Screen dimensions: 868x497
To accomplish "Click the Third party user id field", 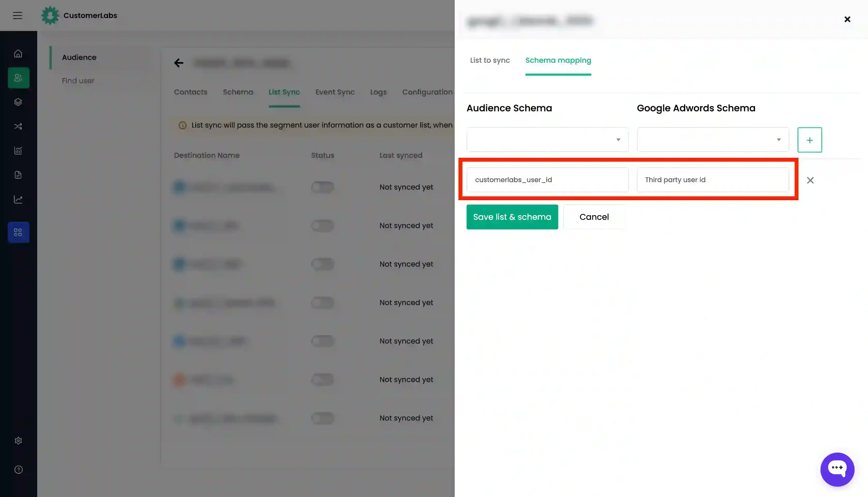I will pyautogui.click(x=713, y=180).
